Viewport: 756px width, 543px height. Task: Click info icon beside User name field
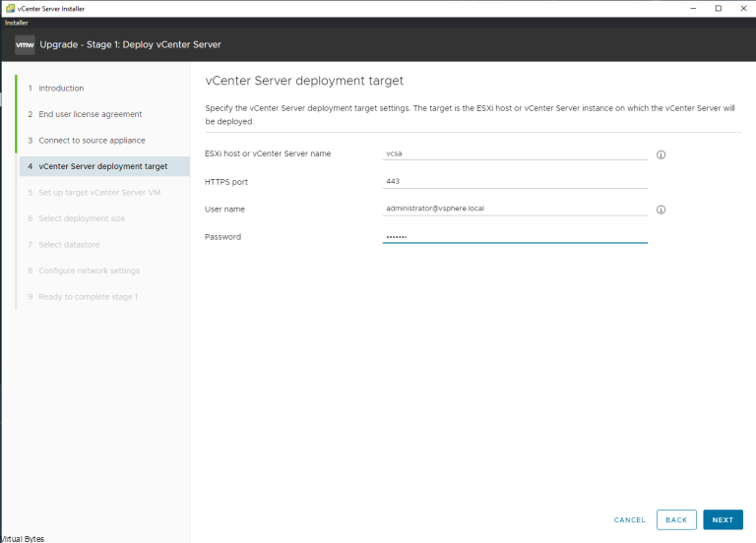pyautogui.click(x=661, y=210)
